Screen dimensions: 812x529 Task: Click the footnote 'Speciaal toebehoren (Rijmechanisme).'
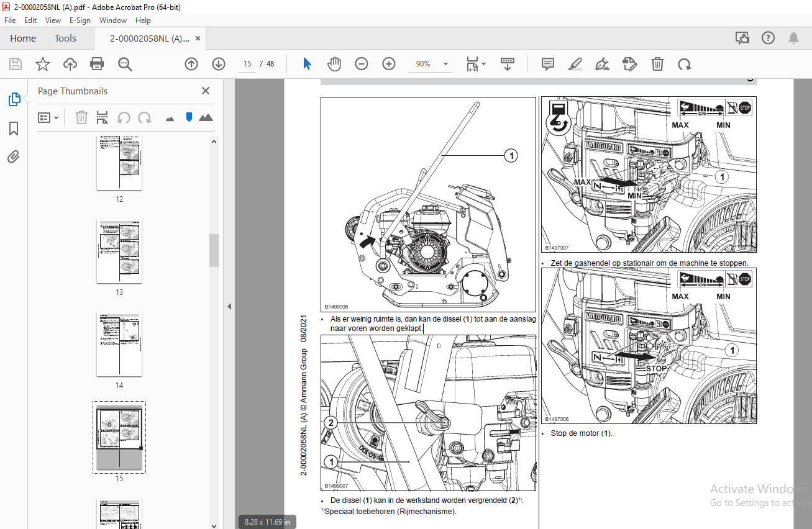[x=389, y=512]
